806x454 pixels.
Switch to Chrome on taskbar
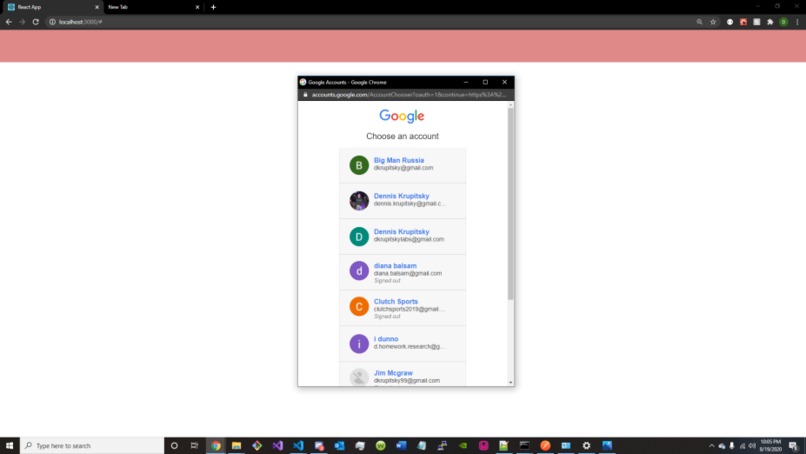click(x=216, y=445)
